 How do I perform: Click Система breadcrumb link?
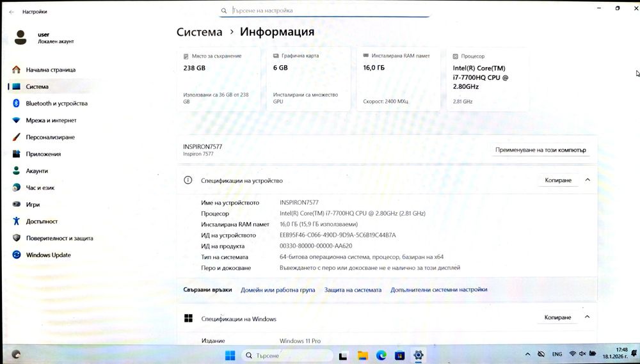tap(199, 32)
